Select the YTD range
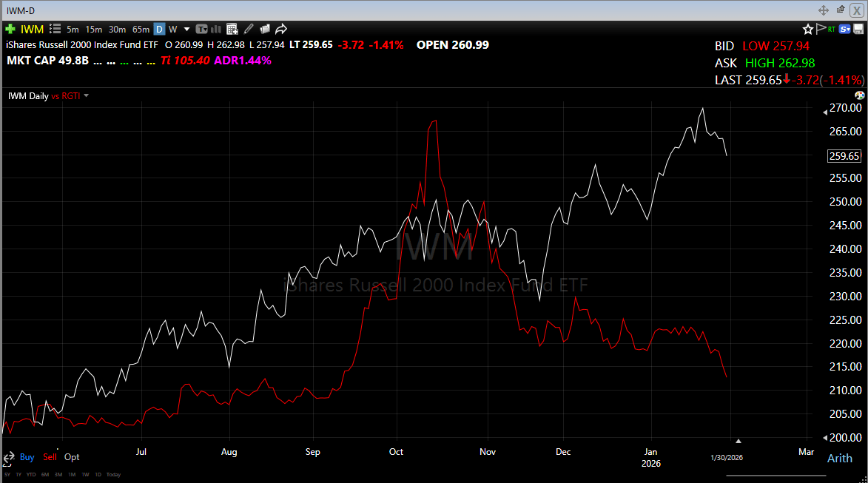868x483 pixels. [31, 475]
